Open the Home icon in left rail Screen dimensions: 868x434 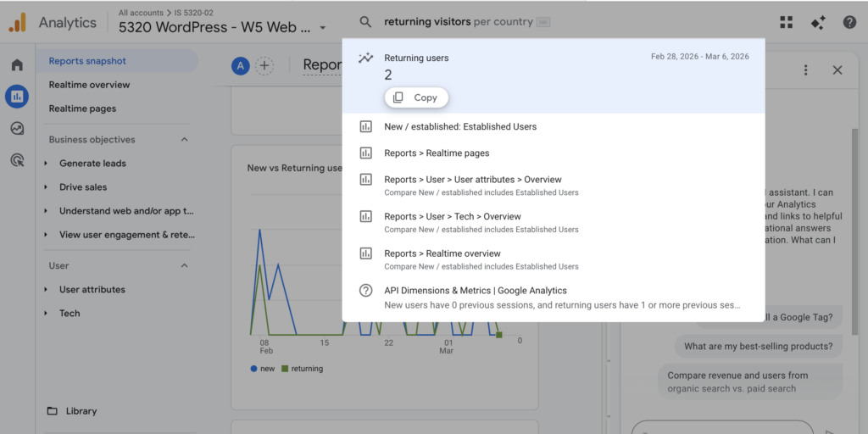(17, 65)
